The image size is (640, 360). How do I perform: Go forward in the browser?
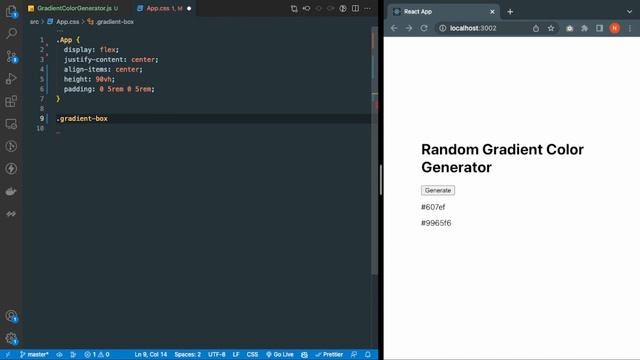point(409,28)
